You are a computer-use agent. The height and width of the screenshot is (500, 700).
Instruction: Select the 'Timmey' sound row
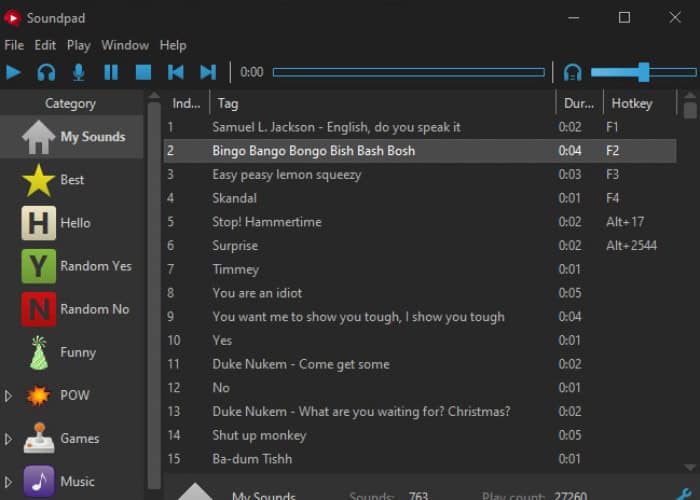point(420,269)
